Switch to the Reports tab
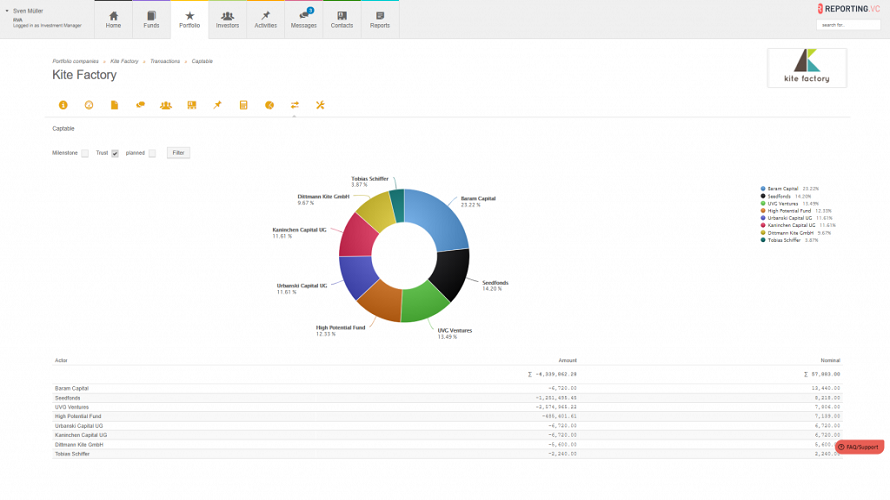The width and height of the screenshot is (890, 500). (x=380, y=19)
